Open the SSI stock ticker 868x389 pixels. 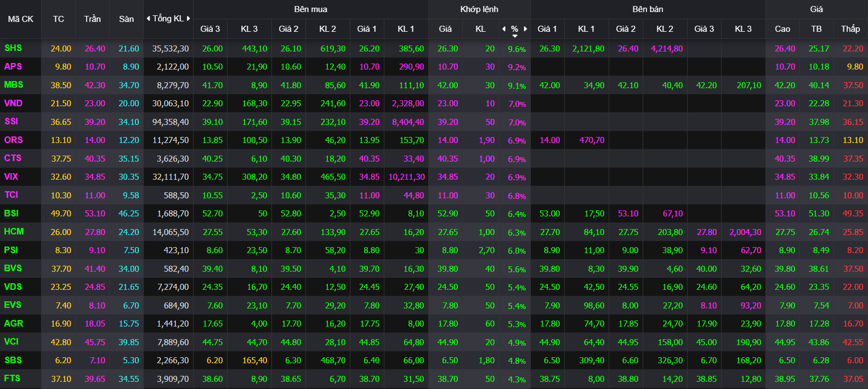[12, 121]
